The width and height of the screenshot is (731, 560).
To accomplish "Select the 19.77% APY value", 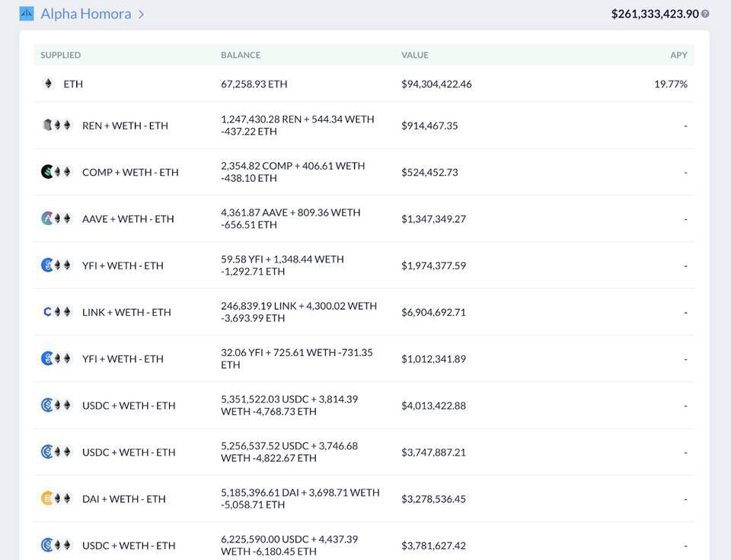I will point(670,84).
